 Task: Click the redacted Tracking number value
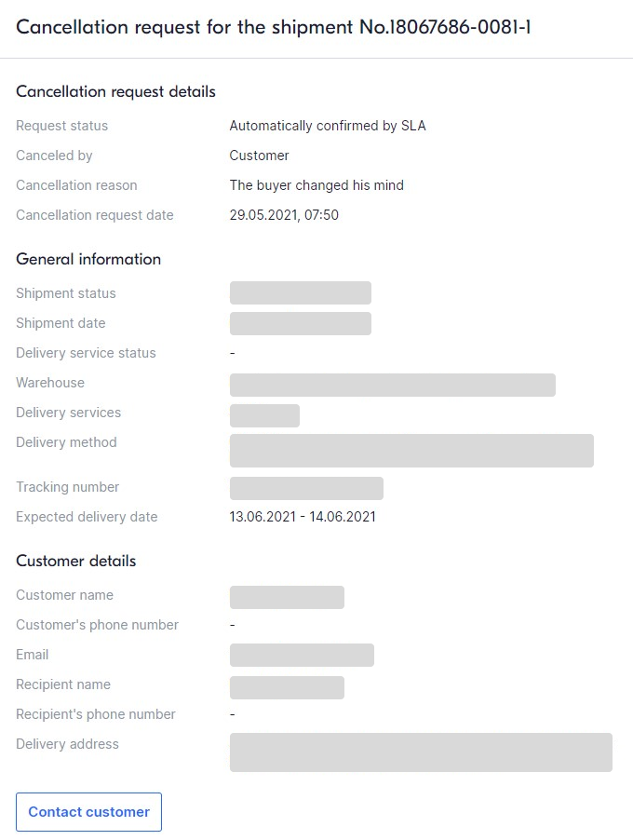pyautogui.click(x=306, y=488)
